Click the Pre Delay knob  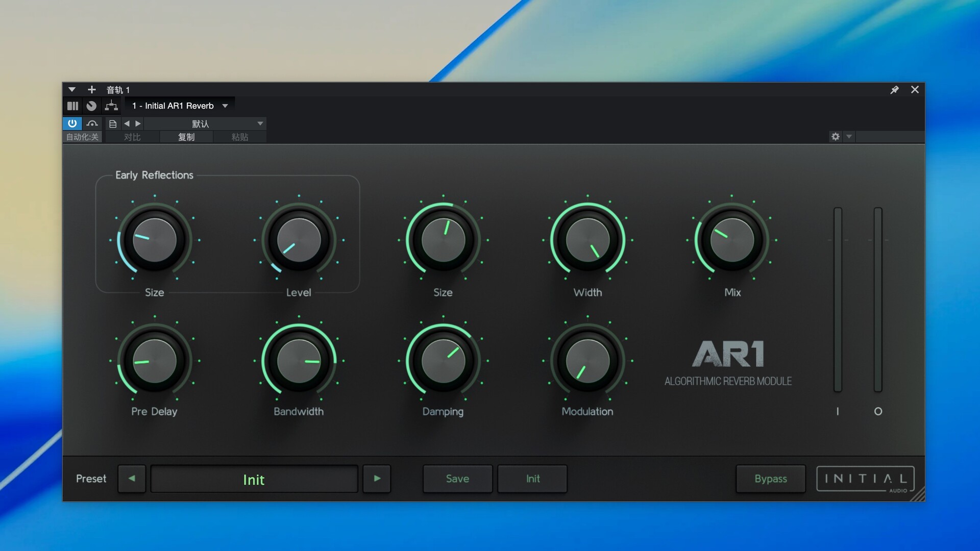click(x=155, y=361)
